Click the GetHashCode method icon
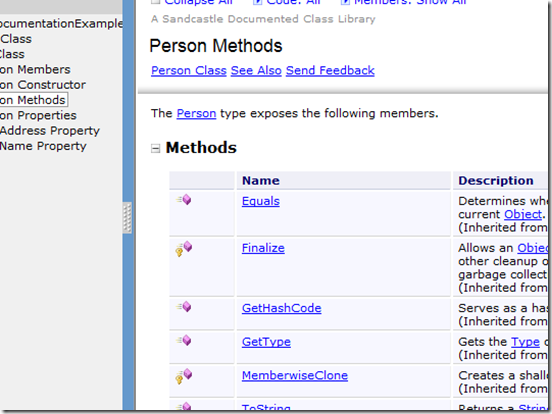This screenshot has height=414, width=552. point(183,307)
